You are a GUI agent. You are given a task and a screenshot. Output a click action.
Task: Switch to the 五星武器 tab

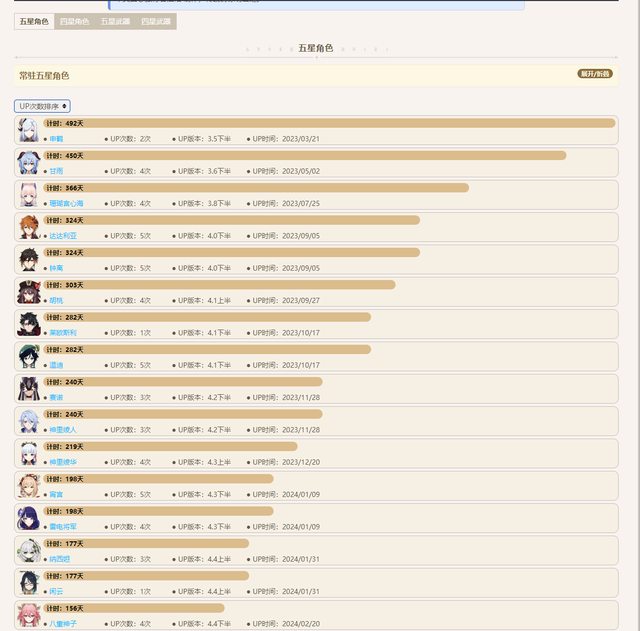115,21
